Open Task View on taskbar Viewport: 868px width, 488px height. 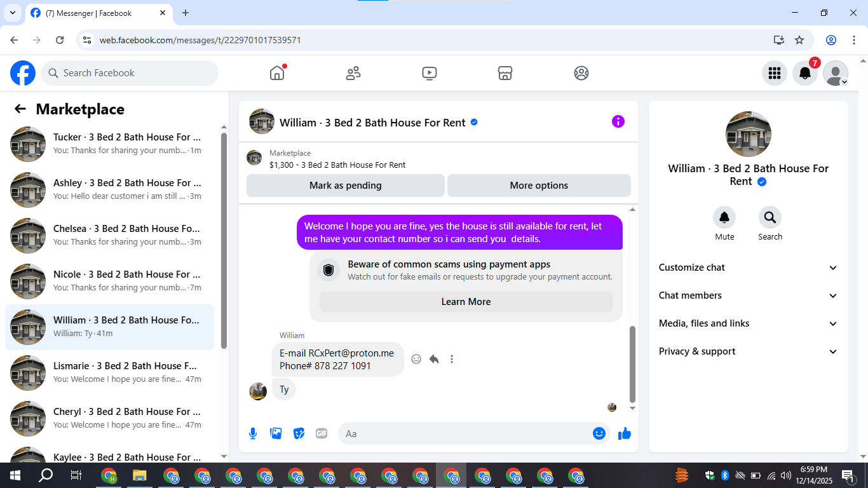coord(76,475)
